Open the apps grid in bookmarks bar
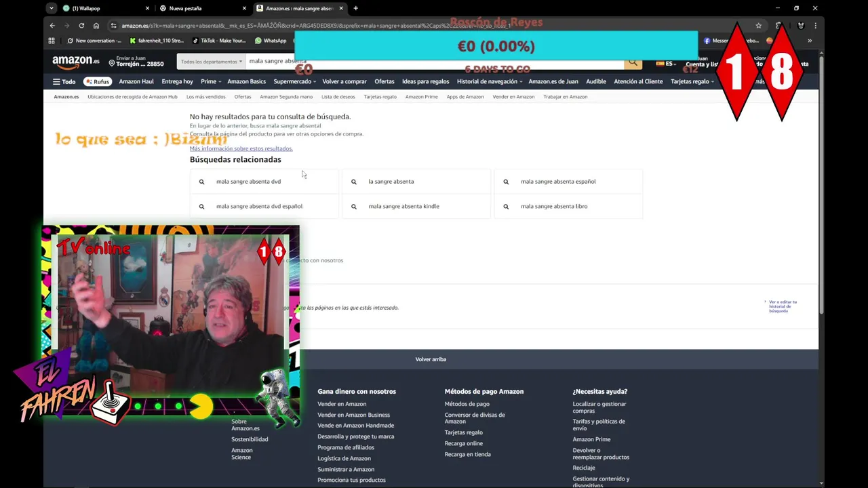This screenshot has height=488, width=868. pyautogui.click(x=52, y=41)
